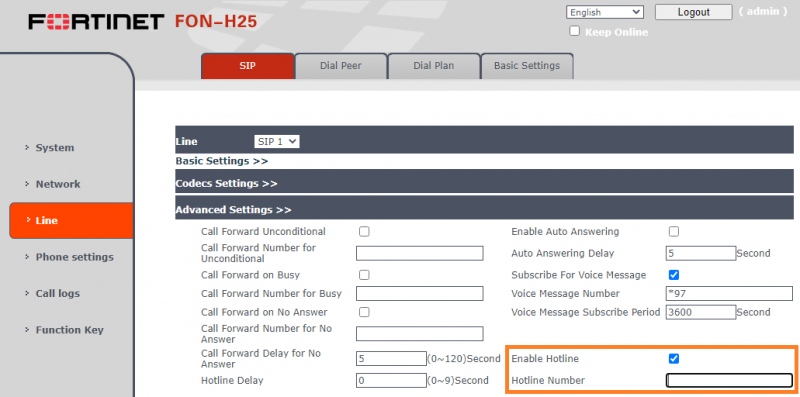The height and width of the screenshot is (397, 800).
Task: Click the Logout button
Action: click(x=693, y=12)
